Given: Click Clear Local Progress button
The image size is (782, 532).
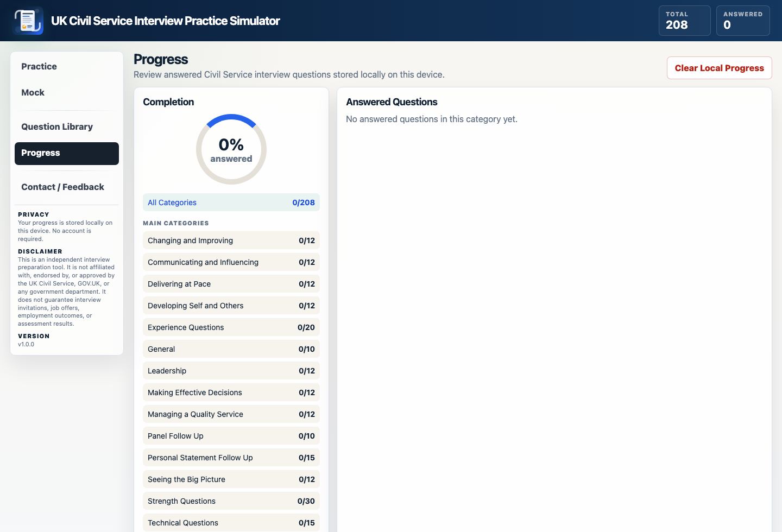Looking at the screenshot, I should click(719, 68).
